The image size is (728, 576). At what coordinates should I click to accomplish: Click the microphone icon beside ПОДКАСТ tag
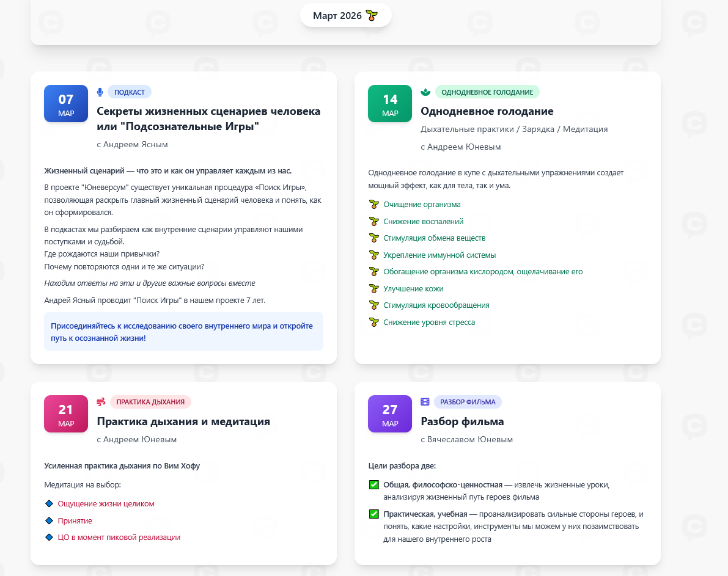tap(100, 92)
